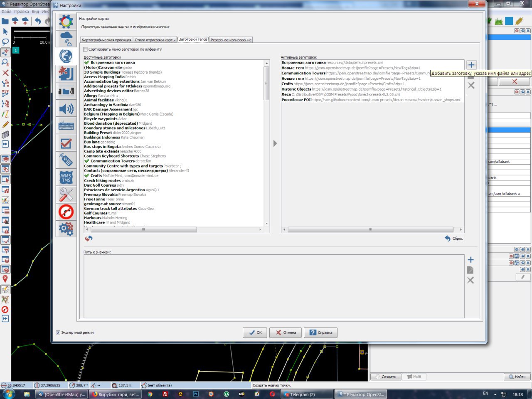Viewport: 532px width, 399px height.
Task: Open toolbar customization settings icon
Action: (66, 91)
